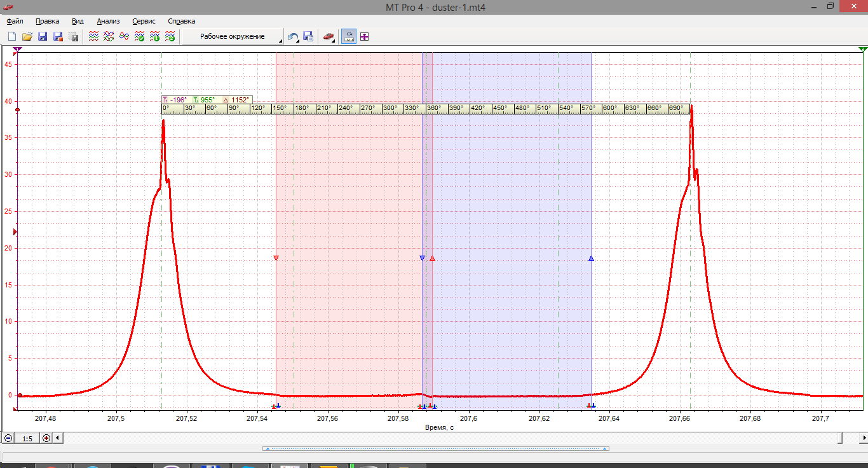Open the Вид menu

pyautogui.click(x=78, y=21)
